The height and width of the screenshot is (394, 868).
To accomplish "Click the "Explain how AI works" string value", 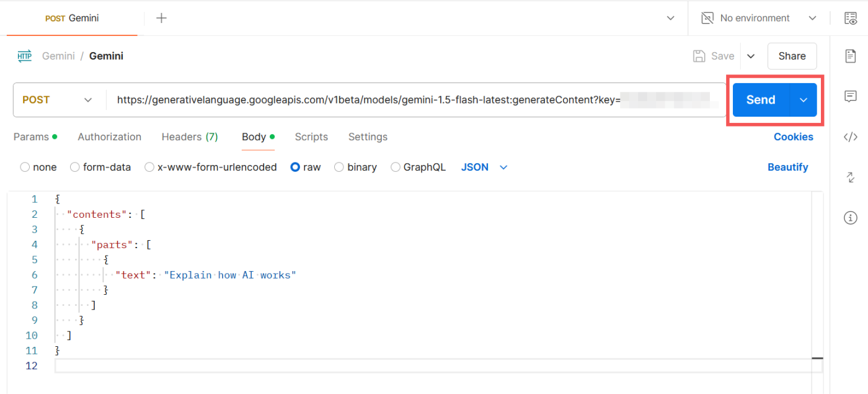I will point(230,275).
